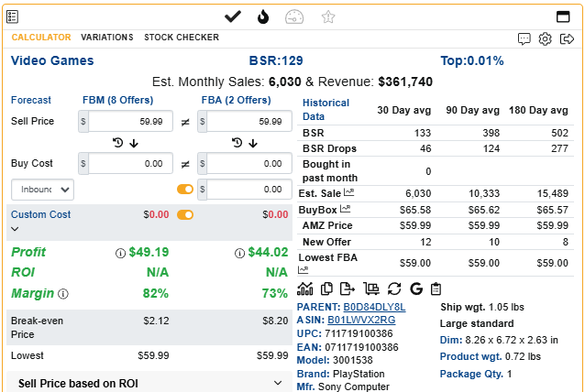Open the speedometer gauge icon
Image resolution: width=585 pixels, height=392 pixels.
(x=294, y=16)
